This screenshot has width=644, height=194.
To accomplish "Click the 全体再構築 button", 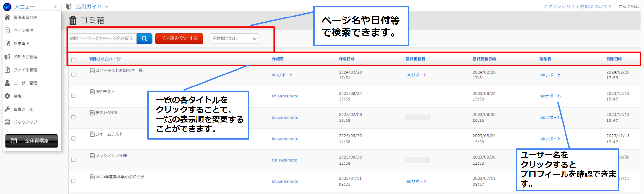I will (x=32, y=141).
